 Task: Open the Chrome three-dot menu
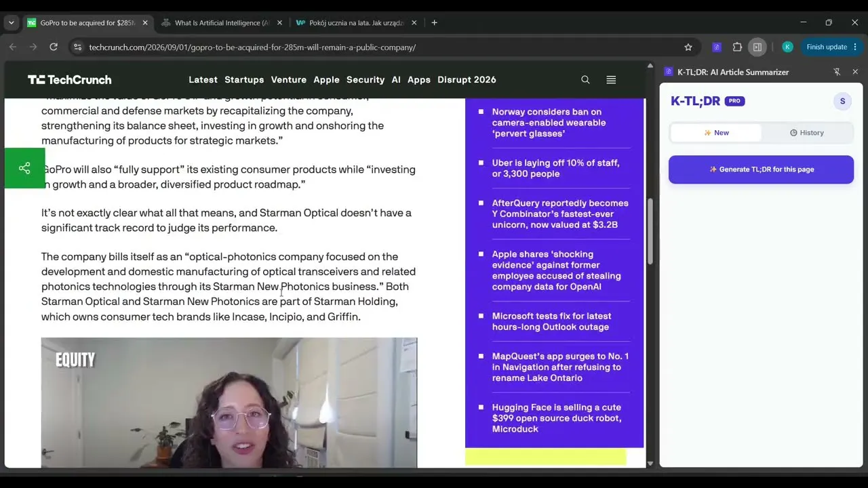point(855,47)
